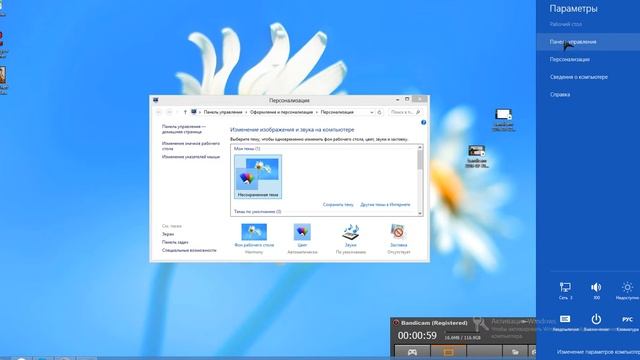Select the Bandicam game recording mode icon
The height and width of the screenshot is (360, 640).
click(x=412, y=351)
